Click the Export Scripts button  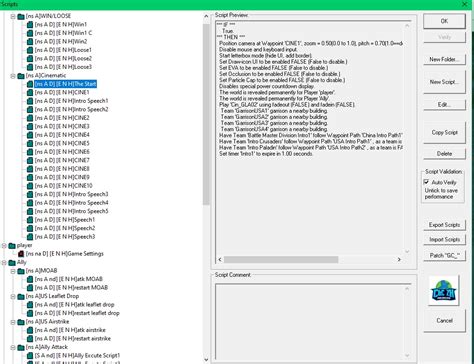[444, 225]
